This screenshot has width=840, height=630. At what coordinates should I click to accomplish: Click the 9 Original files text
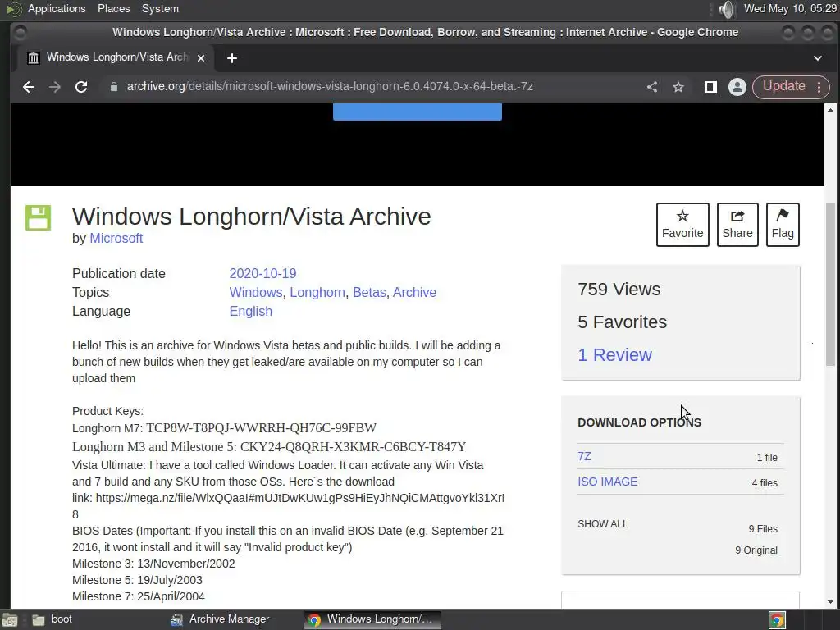pyautogui.click(x=756, y=550)
